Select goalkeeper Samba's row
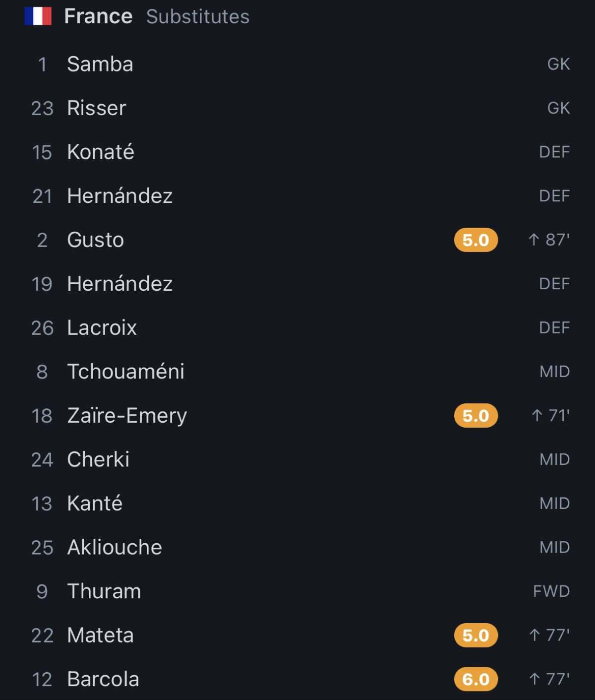This screenshot has width=595, height=700. (x=297, y=64)
